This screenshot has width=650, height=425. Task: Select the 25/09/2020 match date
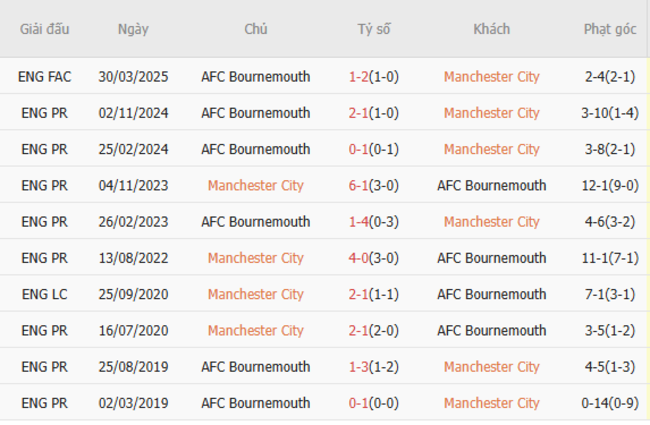[133, 294]
